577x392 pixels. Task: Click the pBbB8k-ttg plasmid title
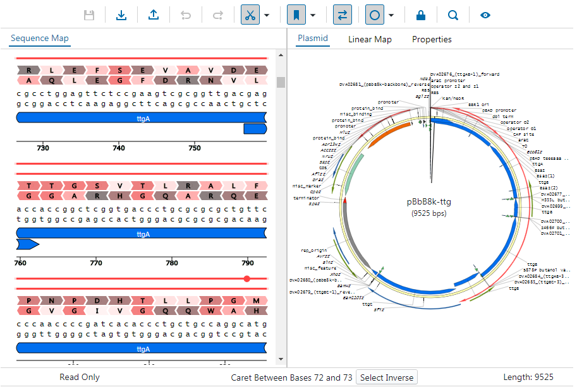pyautogui.click(x=428, y=202)
